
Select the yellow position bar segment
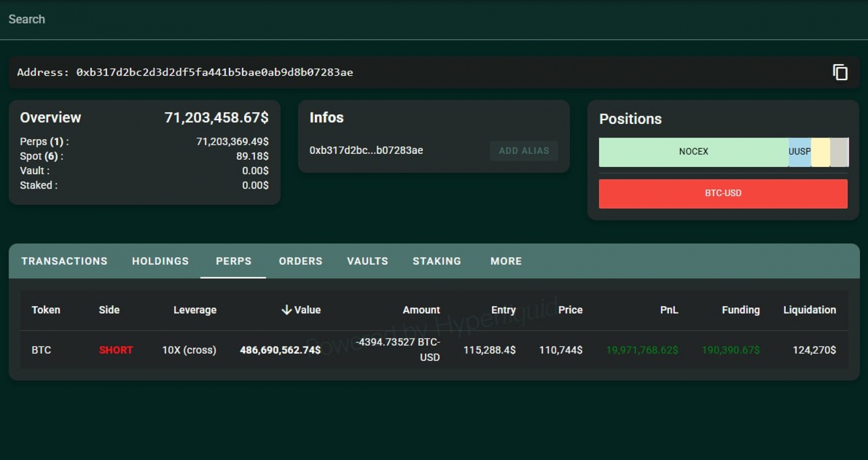(x=820, y=152)
